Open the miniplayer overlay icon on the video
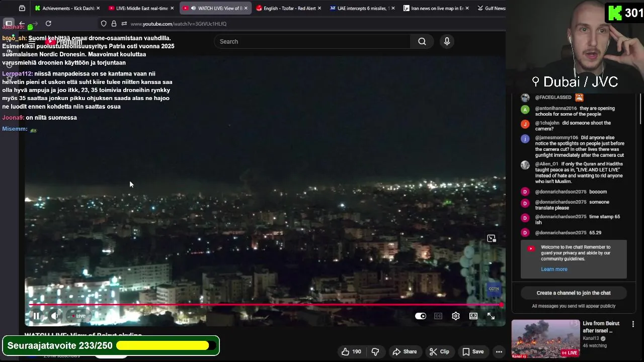 492,239
